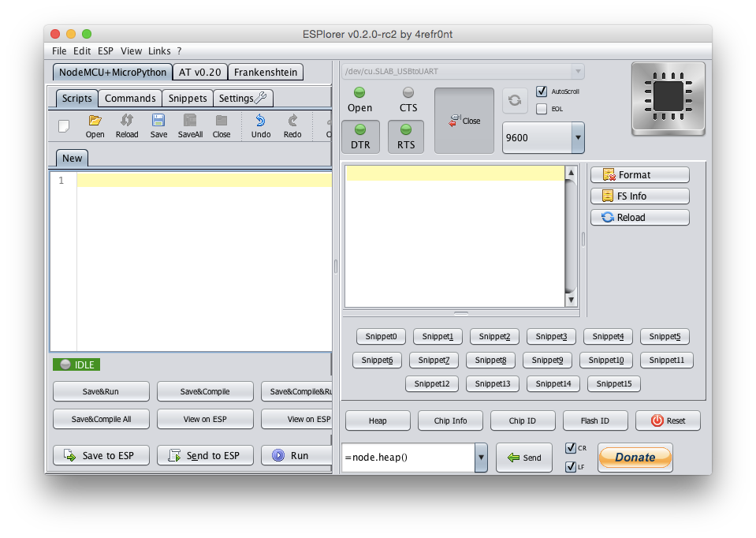Click the Heap button

[x=377, y=420]
